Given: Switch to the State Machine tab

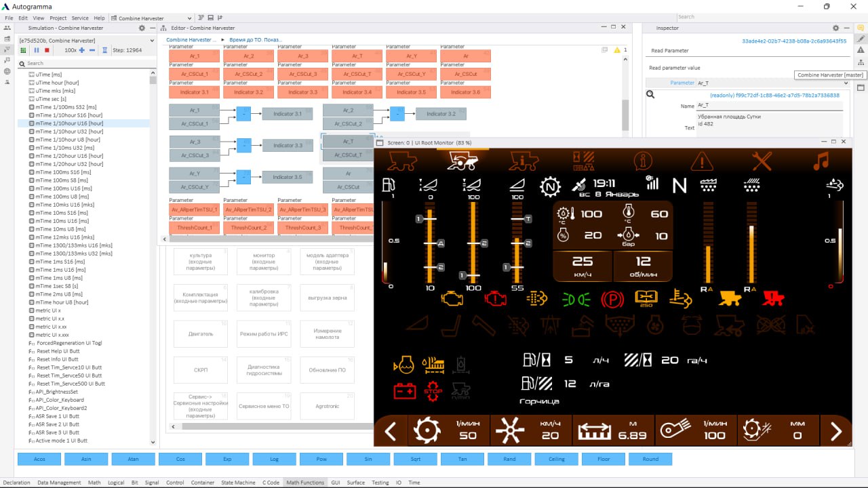Looking at the screenshot, I should coord(238,483).
